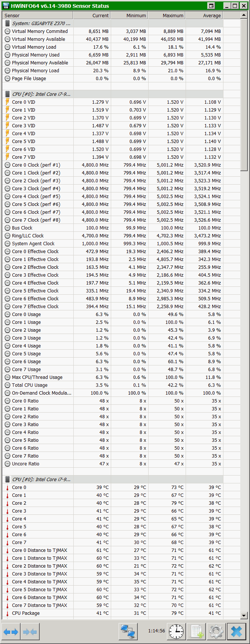Open sensor settings gear icon
Viewport: 250px width, 644px height.
click(x=216, y=632)
